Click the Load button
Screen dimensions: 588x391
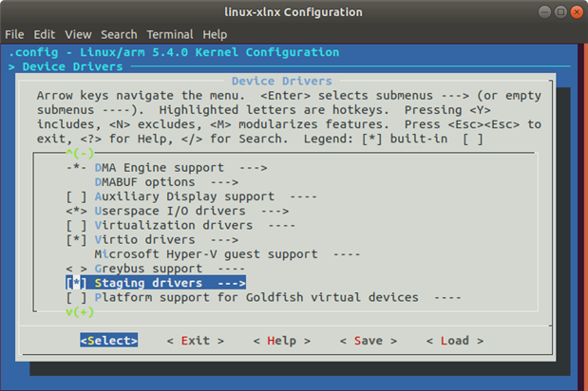[454, 341]
